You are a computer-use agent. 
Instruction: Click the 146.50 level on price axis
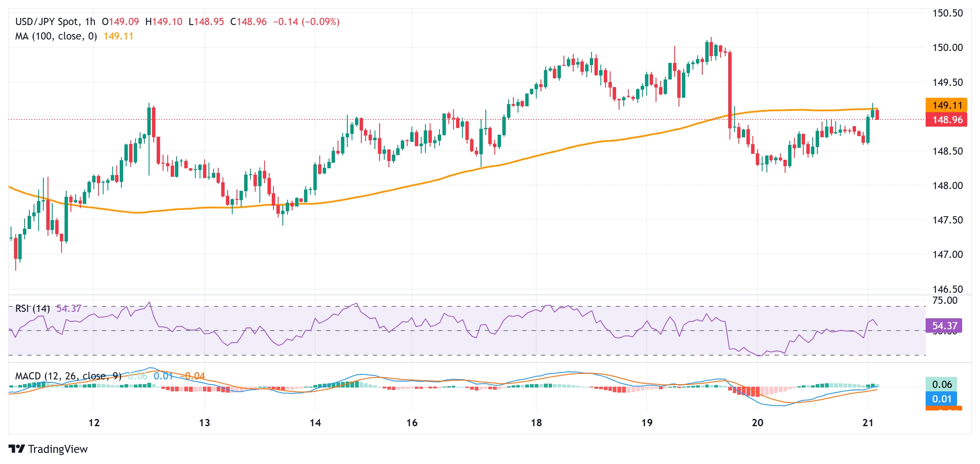[x=947, y=289]
